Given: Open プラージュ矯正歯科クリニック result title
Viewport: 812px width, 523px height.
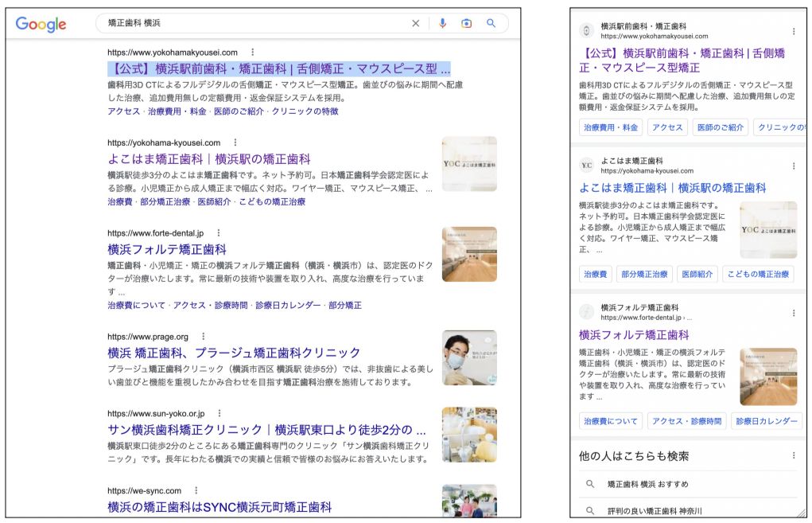Looking at the screenshot, I should [234, 353].
